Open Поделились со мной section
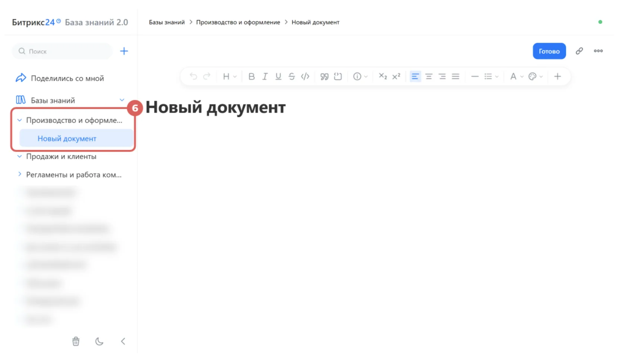626x364 pixels. tap(60, 78)
